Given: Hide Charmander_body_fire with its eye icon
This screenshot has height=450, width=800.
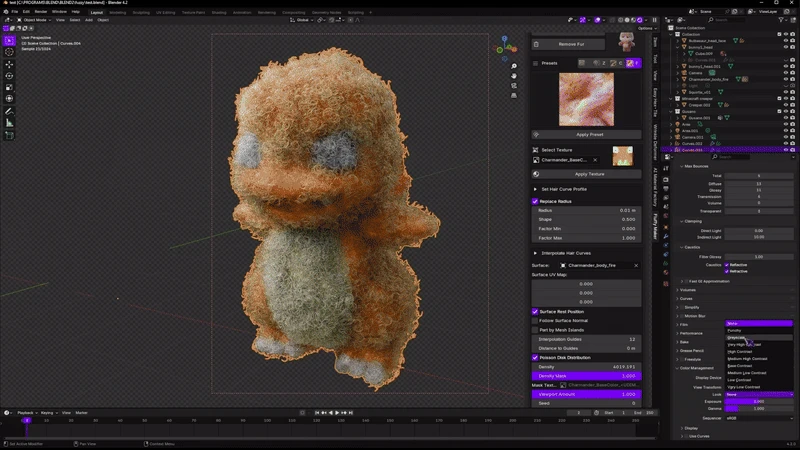Looking at the screenshot, I should (x=786, y=80).
